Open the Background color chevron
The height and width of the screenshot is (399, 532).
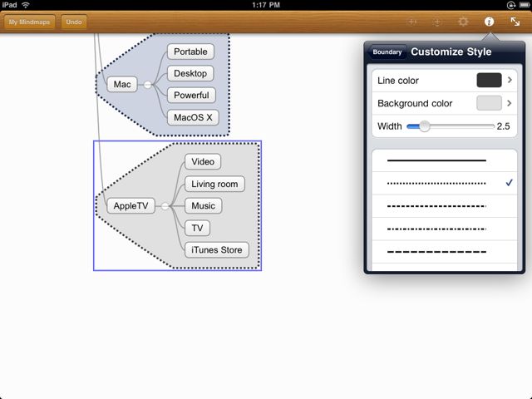[x=510, y=103]
